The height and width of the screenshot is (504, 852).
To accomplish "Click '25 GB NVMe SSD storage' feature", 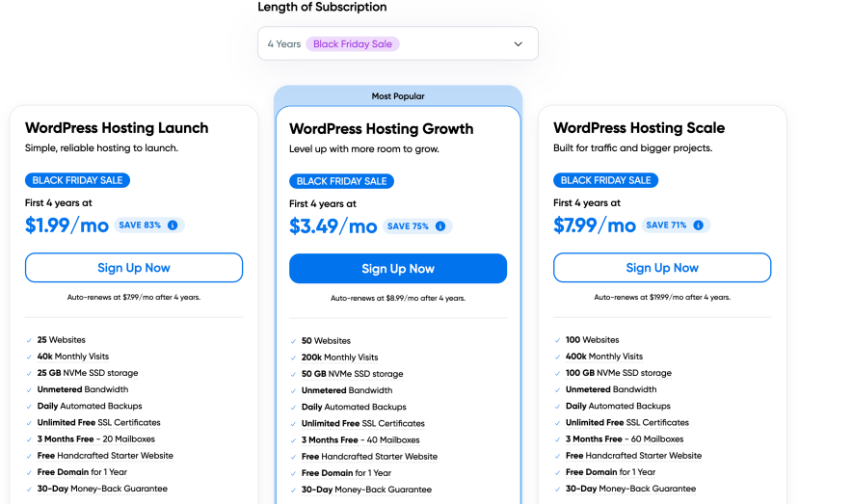I will 88,373.
